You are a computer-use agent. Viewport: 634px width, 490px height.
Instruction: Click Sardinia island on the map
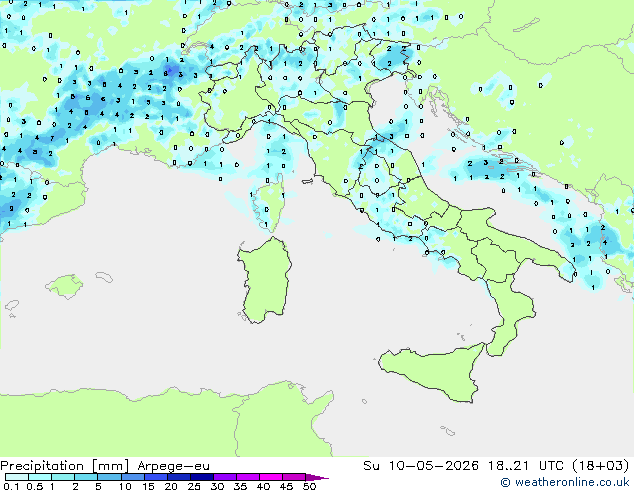pyautogui.click(x=265, y=280)
